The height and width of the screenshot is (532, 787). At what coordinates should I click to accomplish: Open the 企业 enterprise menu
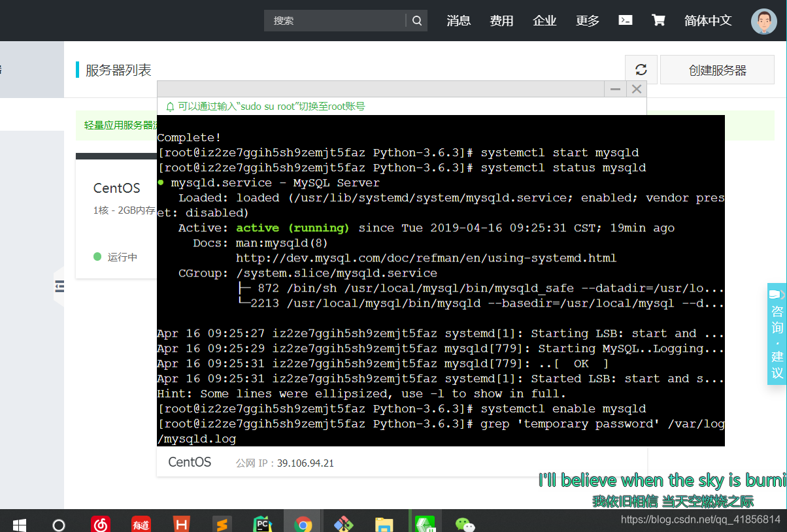[x=544, y=21]
